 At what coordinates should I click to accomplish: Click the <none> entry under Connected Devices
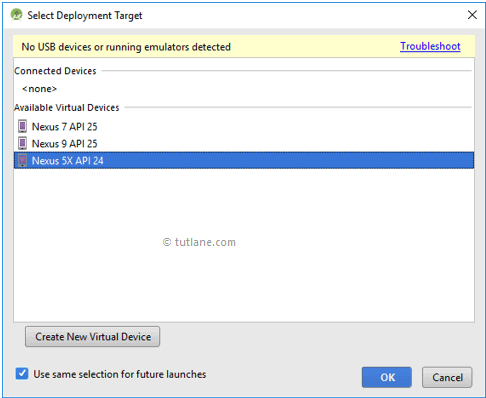pyautogui.click(x=39, y=89)
